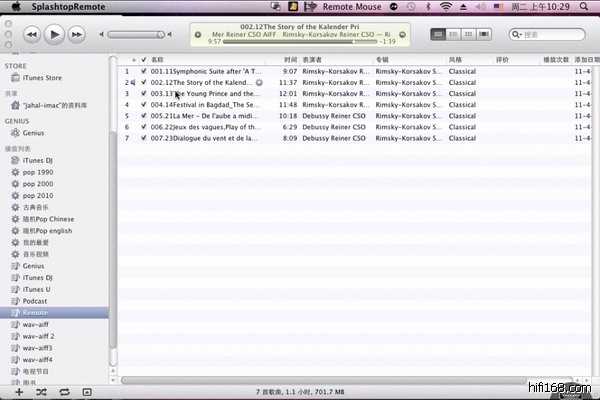This screenshot has width=600, height=400.
Task: Select the pop 2000 smart playlist
Action: pyautogui.click(x=38, y=184)
